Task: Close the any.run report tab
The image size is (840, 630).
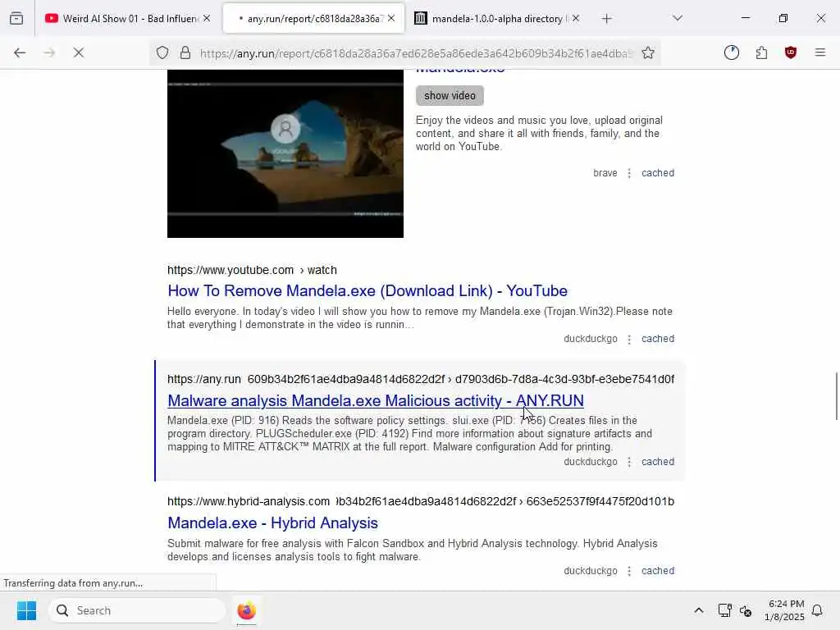Action: 391,18
